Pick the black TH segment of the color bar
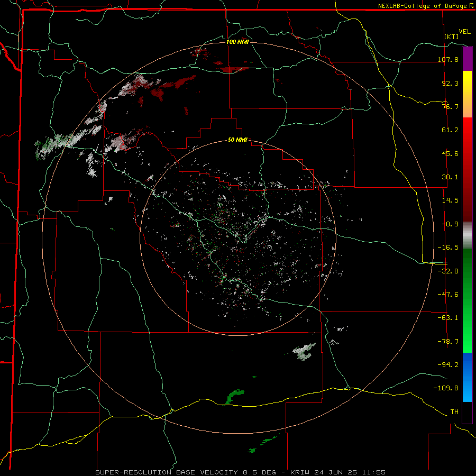 pos(467,412)
